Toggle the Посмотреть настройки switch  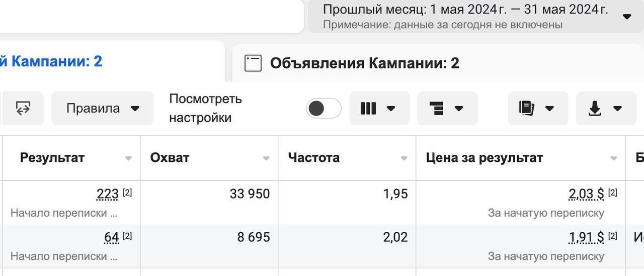pyautogui.click(x=324, y=108)
